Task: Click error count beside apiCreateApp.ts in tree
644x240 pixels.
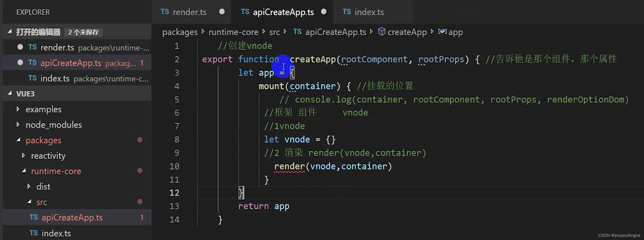Action: [x=142, y=217]
